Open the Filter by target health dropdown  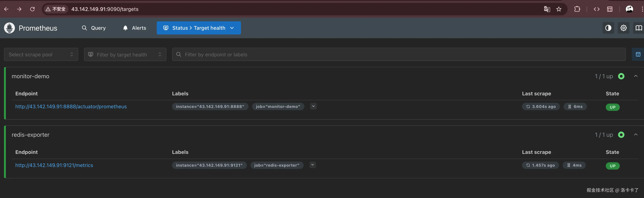click(125, 55)
